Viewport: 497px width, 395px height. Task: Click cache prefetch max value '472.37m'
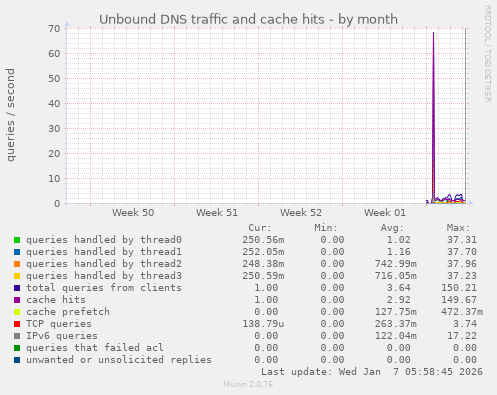462,312
